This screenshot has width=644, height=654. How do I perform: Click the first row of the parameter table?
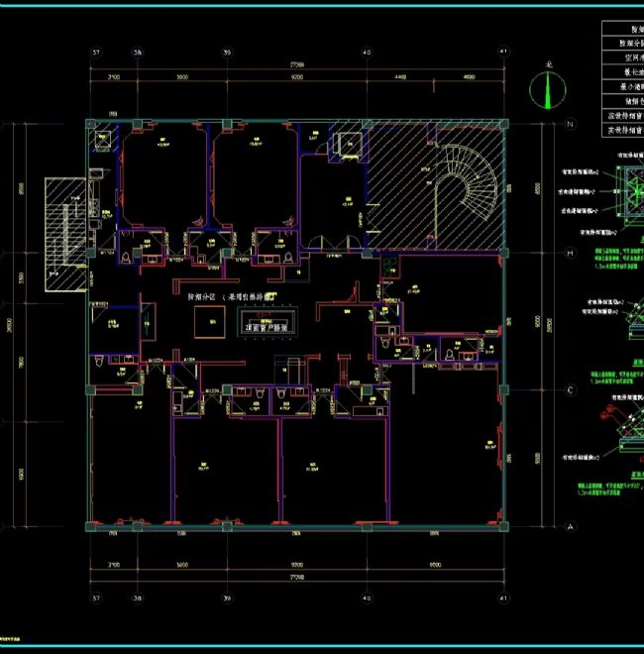(x=622, y=31)
